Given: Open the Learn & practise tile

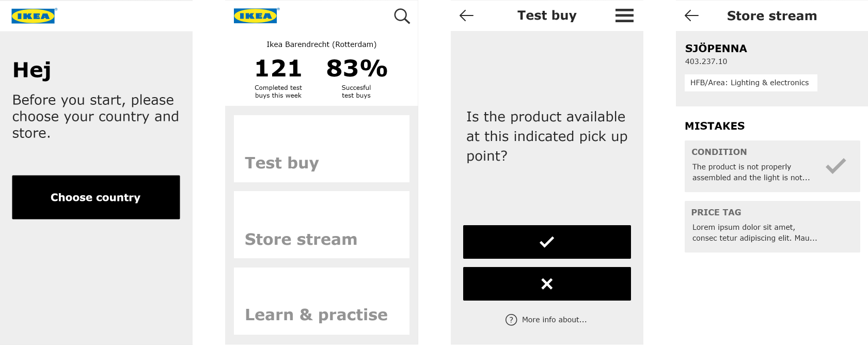Looking at the screenshot, I should pyautogui.click(x=321, y=301).
